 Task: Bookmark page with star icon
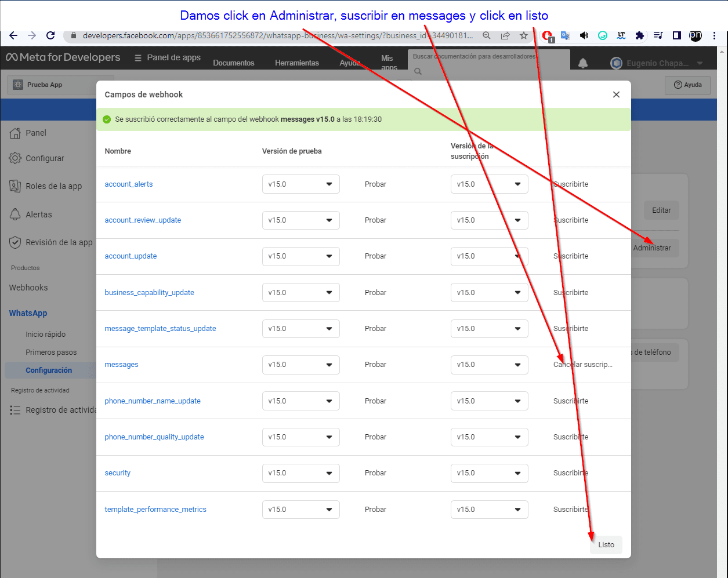[x=524, y=35]
